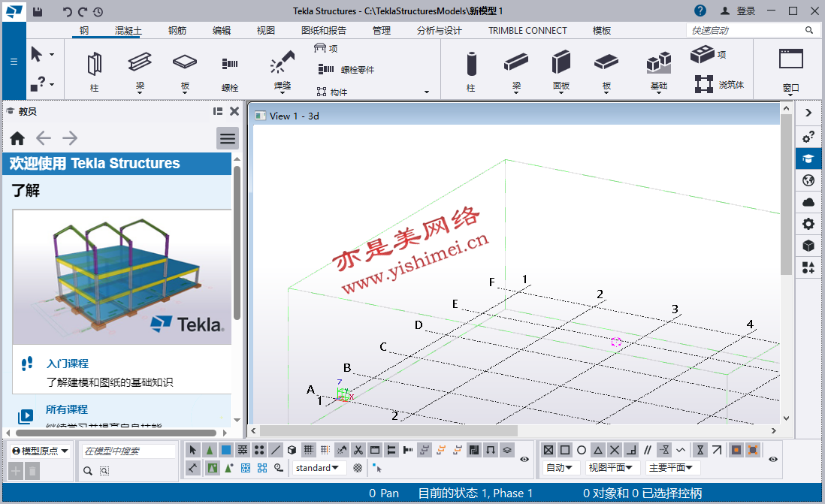
Task: Click the concrete beam (梁) icon
Action: [516, 62]
